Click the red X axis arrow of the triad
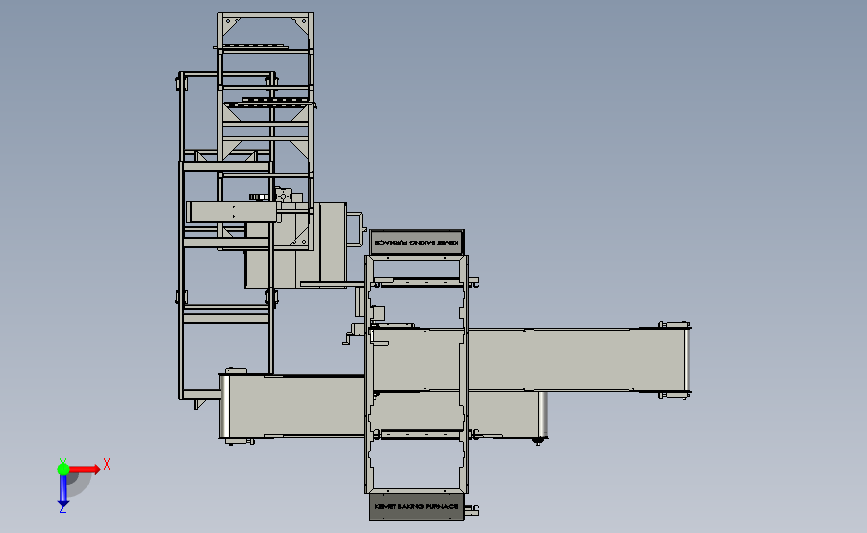 85,469
